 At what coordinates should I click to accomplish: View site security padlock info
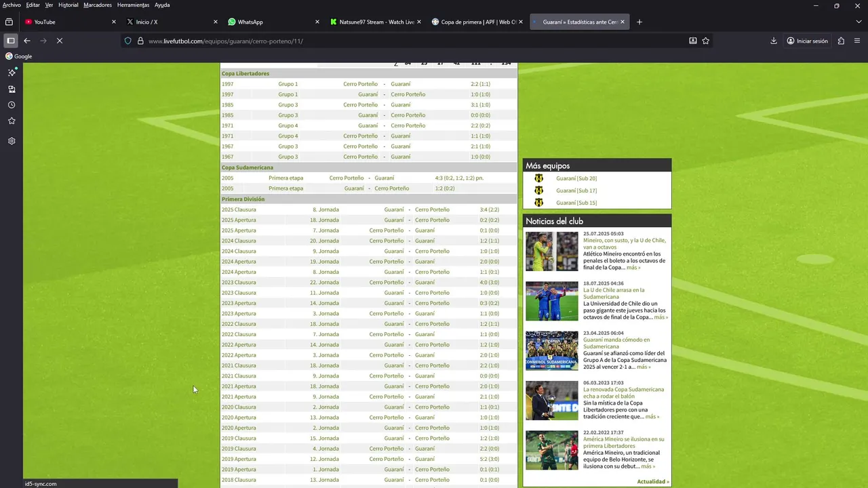[140, 41]
